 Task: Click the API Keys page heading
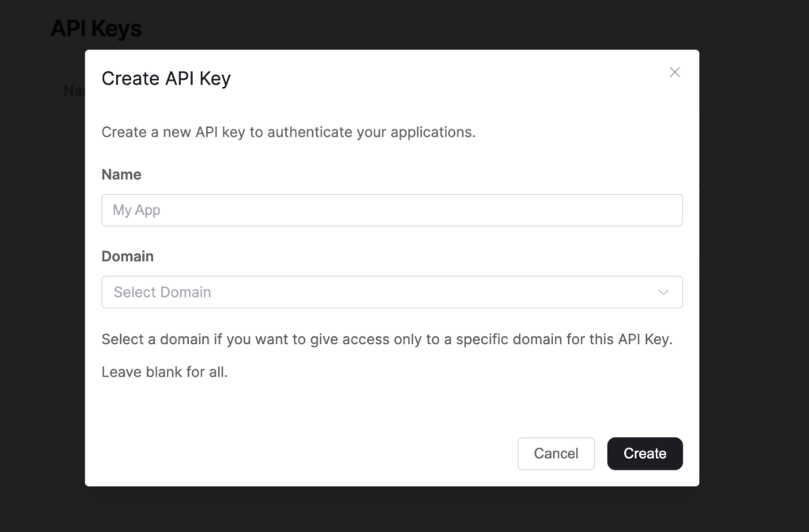pos(96,28)
